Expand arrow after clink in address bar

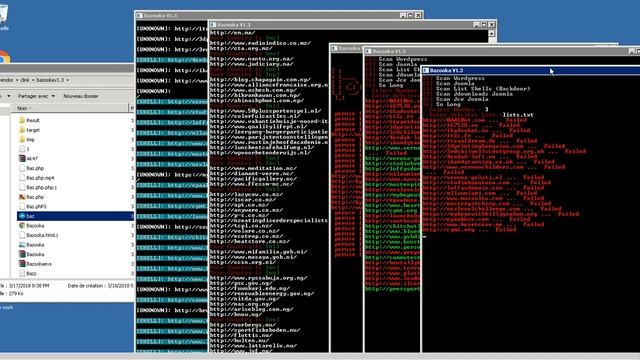pyautogui.click(x=33, y=80)
